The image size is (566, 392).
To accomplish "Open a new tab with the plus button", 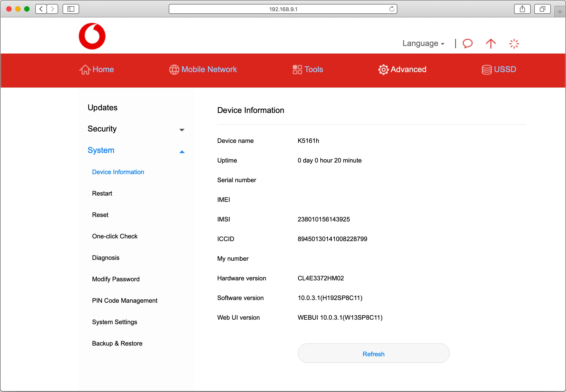I will pyautogui.click(x=560, y=12).
